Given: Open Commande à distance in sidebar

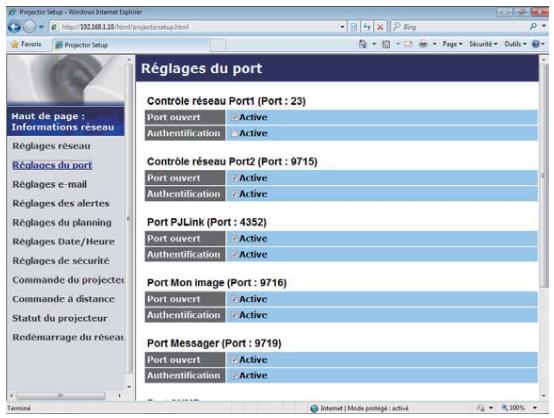Looking at the screenshot, I should [64, 299].
